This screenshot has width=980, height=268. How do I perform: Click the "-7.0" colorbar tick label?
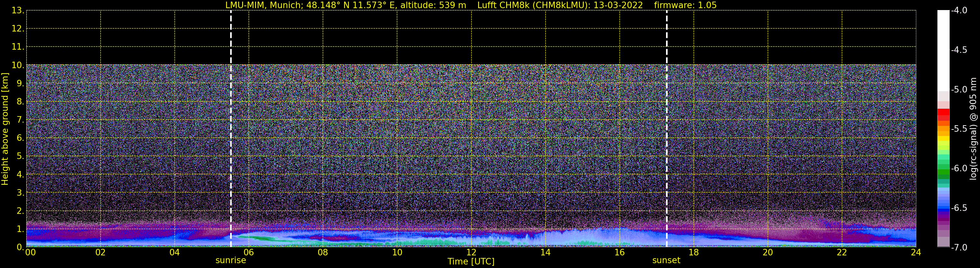click(959, 248)
